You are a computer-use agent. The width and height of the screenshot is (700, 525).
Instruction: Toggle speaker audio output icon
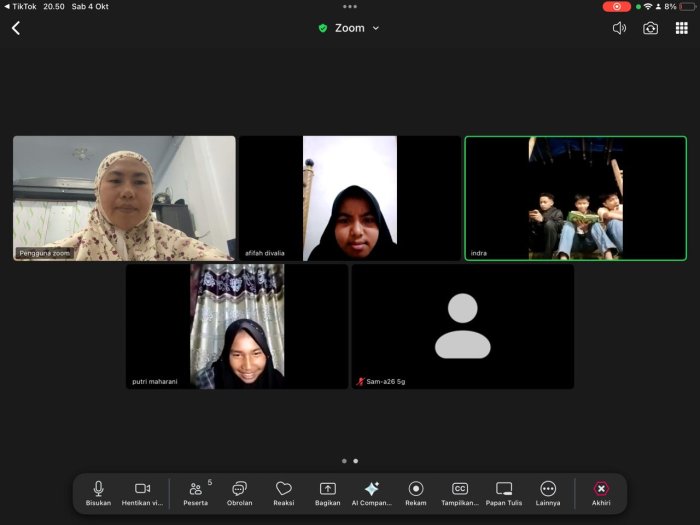[619, 28]
